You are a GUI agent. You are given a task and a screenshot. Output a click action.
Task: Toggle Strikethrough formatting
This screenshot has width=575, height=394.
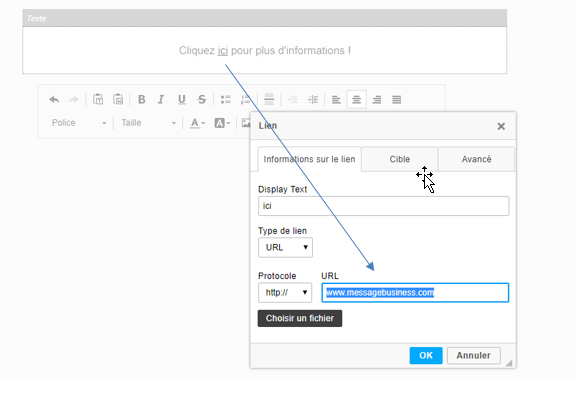[202, 99]
